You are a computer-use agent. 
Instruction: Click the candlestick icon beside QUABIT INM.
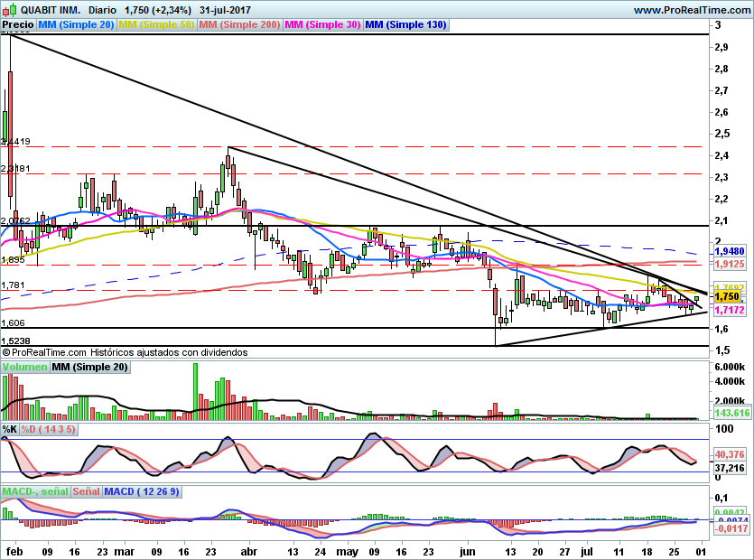click(10, 9)
